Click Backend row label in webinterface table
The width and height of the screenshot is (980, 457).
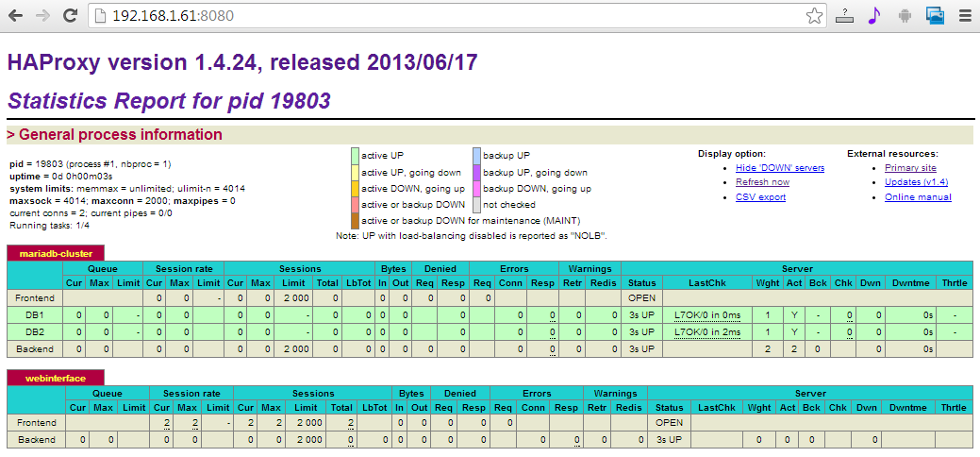pyautogui.click(x=37, y=440)
